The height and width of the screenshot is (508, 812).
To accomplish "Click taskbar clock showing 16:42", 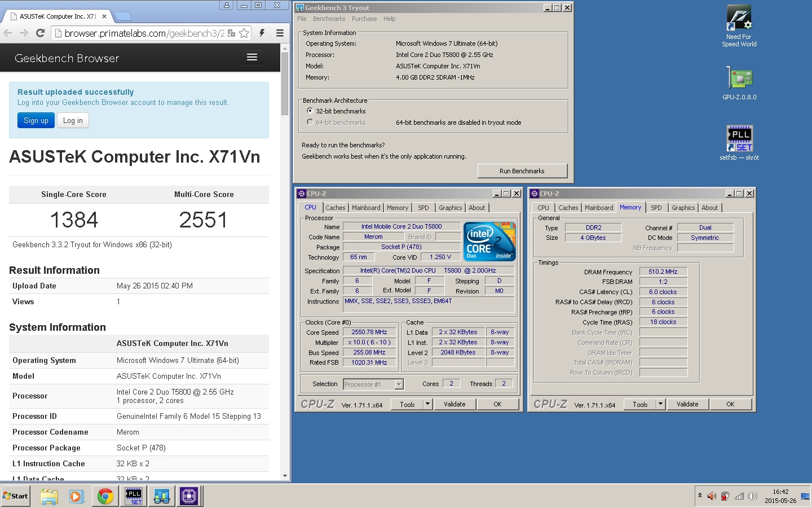I will pyautogui.click(x=780, y=496).
